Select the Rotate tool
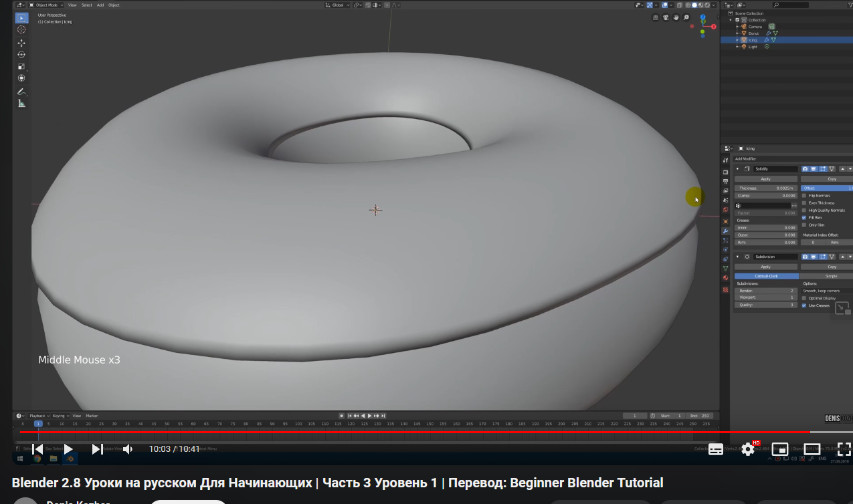 pos(21,55)
